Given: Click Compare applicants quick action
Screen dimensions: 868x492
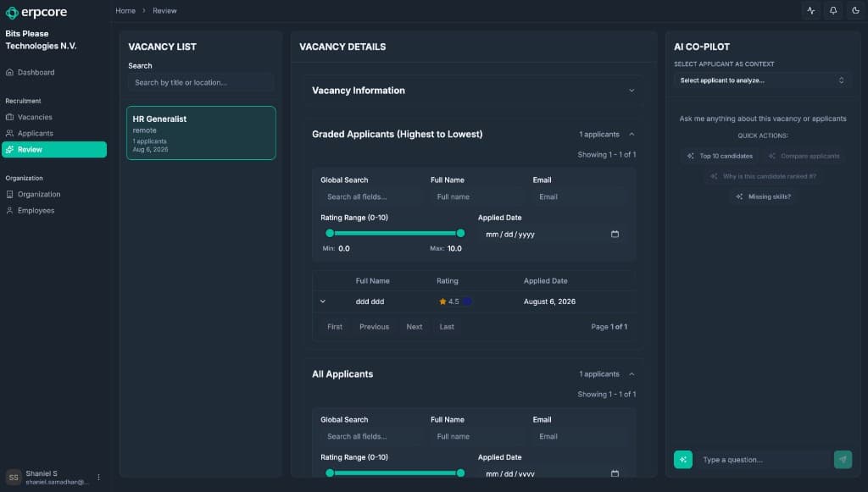Looking at the screenshot, I should point(804,156).
